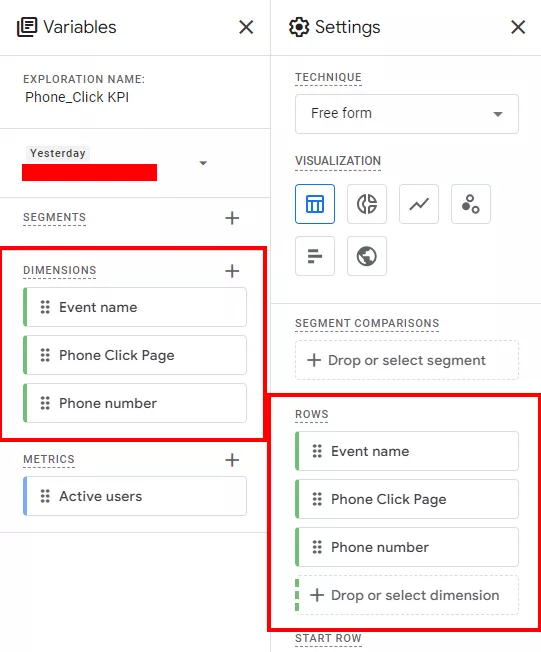Select the donut chart visualization

click(x=367, y=204)
